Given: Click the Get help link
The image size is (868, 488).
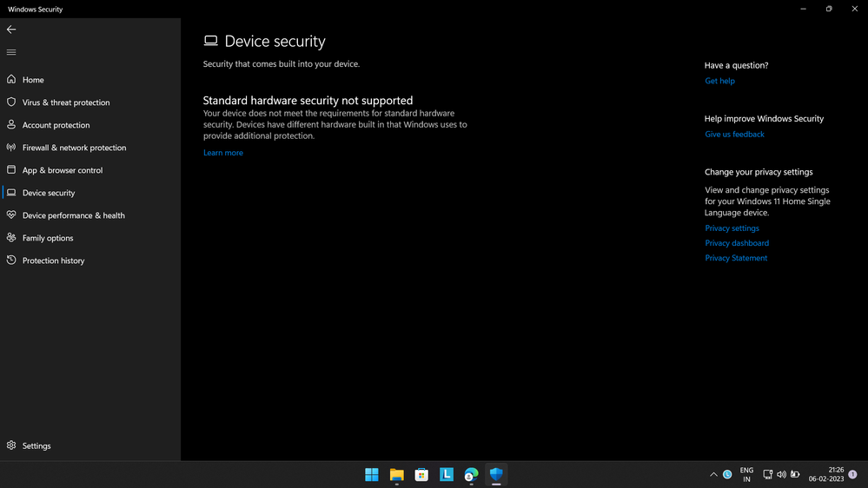Looking at the screenshot, I should click(719, 81).
